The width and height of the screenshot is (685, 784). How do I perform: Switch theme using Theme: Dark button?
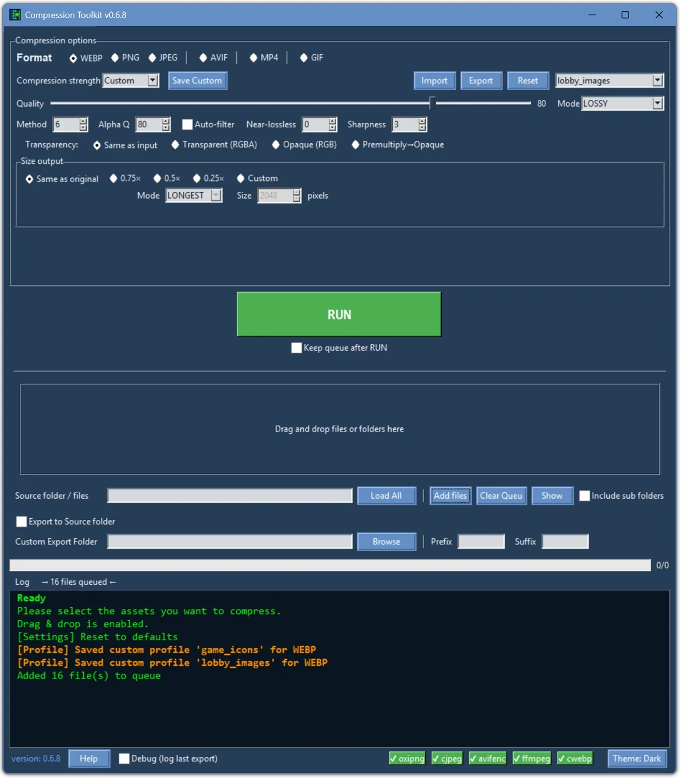636,758
